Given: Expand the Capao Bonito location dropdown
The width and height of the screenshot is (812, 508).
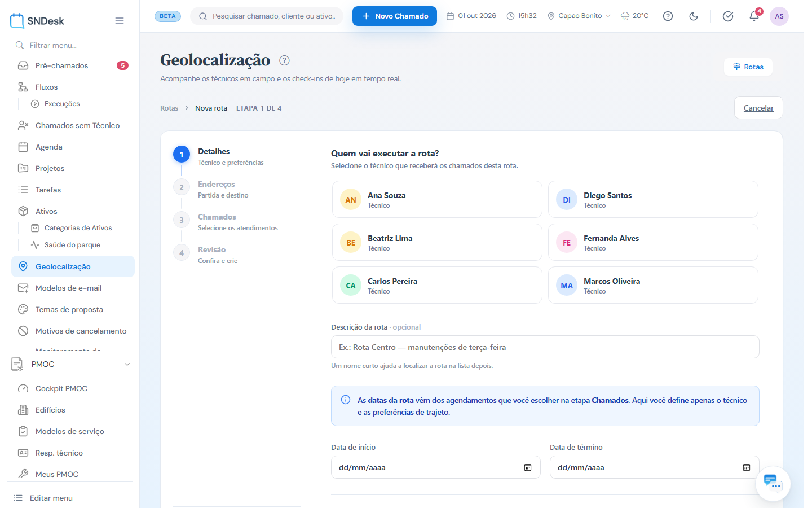Looking at the screenshot, I should tap(579, 16).
